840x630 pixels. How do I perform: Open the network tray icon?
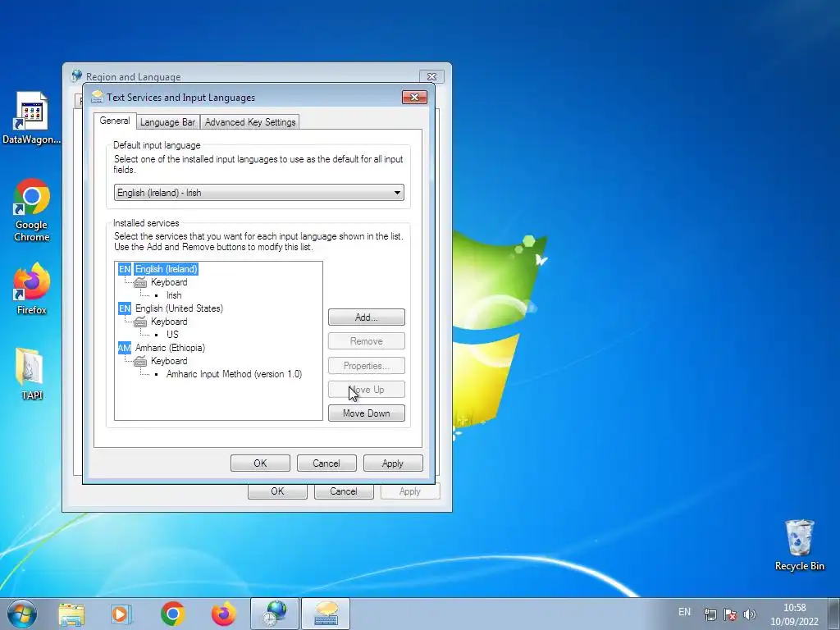point(710,614)
